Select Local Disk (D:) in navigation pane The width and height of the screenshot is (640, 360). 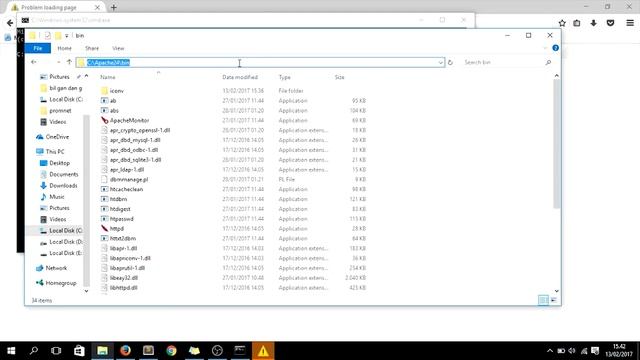61,242
